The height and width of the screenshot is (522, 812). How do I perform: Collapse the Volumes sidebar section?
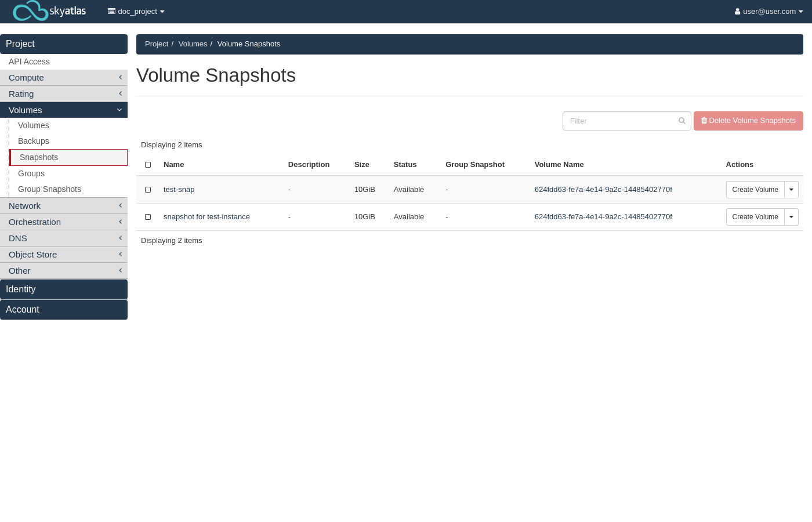pos(64,110)
